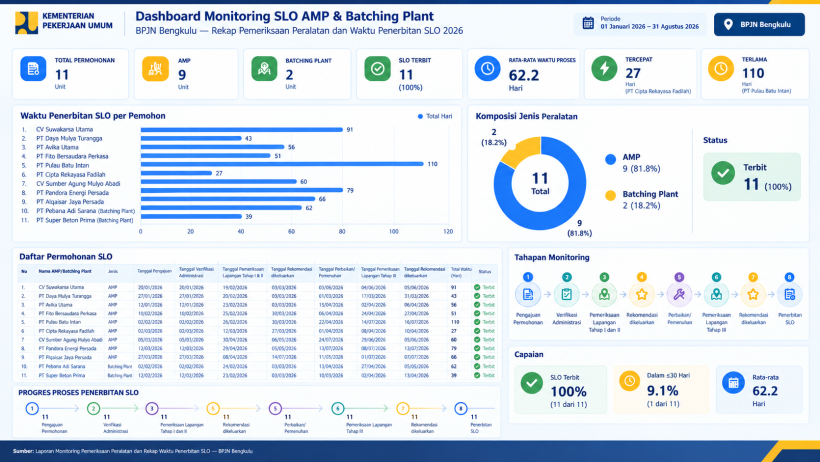Screen dimensions: 820x462
Task: Click the CV Suwakarsa Utama bar (91)
Action: coord(242,129)
